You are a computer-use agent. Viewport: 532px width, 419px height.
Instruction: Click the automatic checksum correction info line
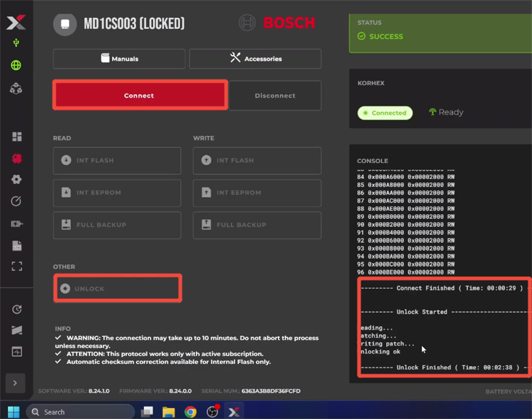163,362
